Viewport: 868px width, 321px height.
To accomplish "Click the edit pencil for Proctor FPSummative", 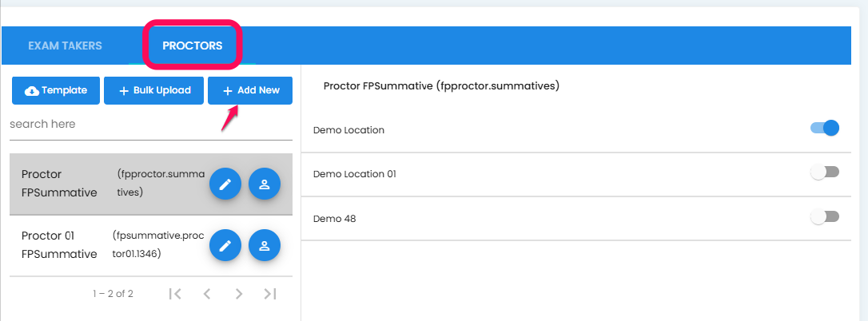I will [225, 184].
